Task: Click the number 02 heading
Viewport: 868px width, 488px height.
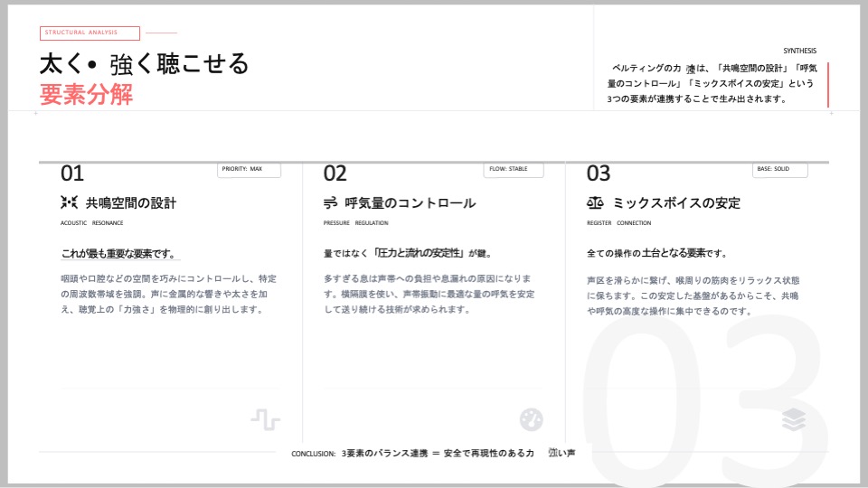Action: tap(335, 174)
